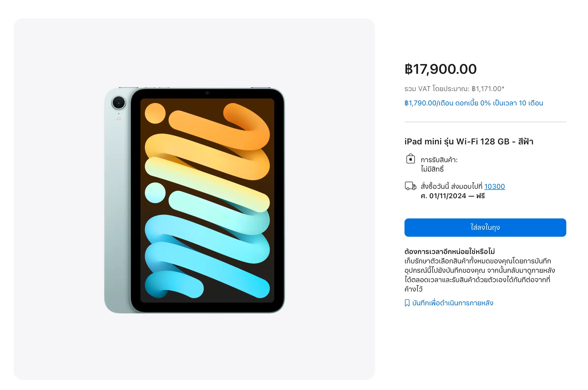Screen dimensions: 588x390
Task: Click the Apple shopping bag pickup icon
Action: [x=410, y=159]
